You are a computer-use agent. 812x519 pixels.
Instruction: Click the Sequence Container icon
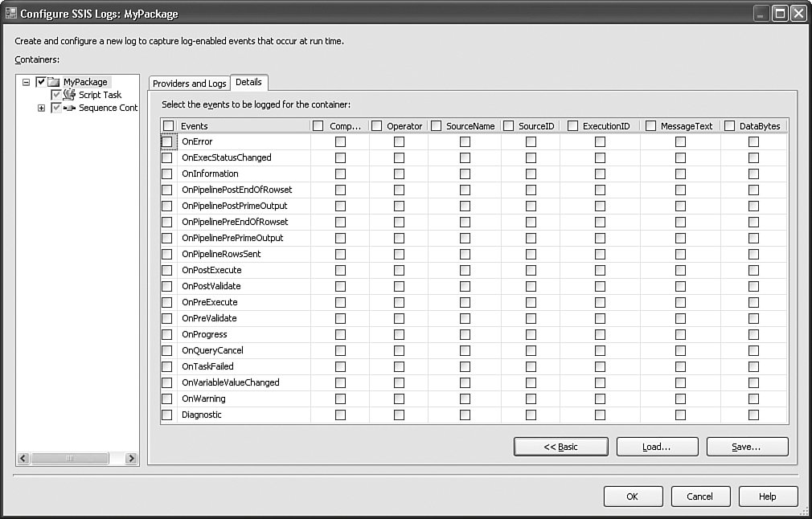69,108
